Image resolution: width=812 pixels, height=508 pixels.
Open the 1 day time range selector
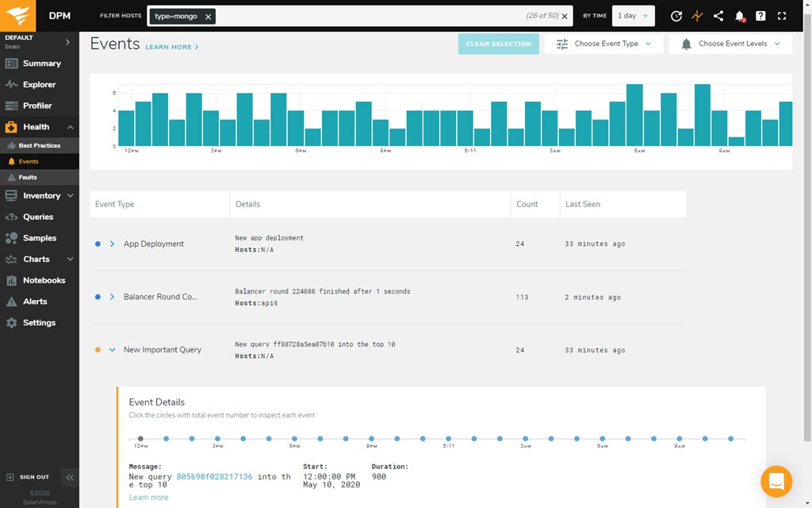coord(633,15)
